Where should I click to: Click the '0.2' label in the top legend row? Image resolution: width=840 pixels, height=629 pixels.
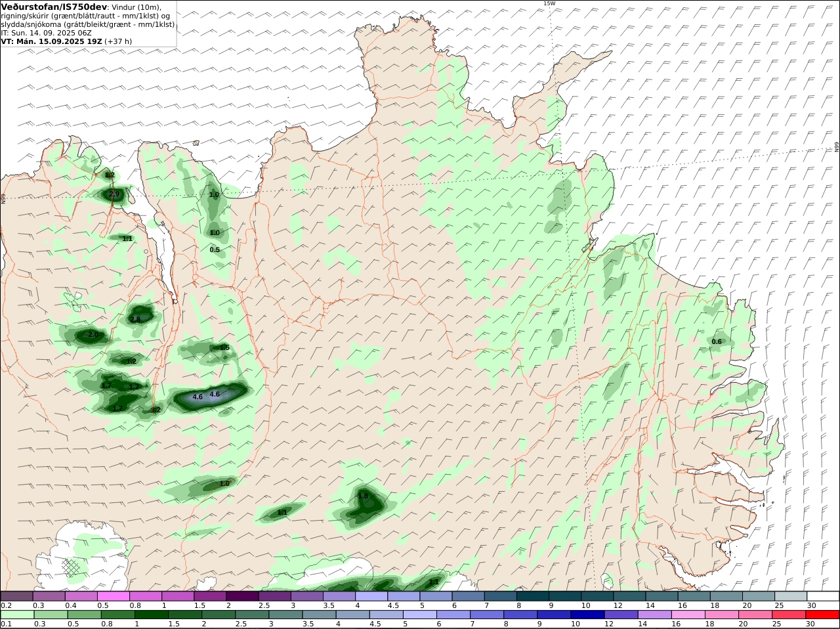pyautogui.click(x=6, y=605)
